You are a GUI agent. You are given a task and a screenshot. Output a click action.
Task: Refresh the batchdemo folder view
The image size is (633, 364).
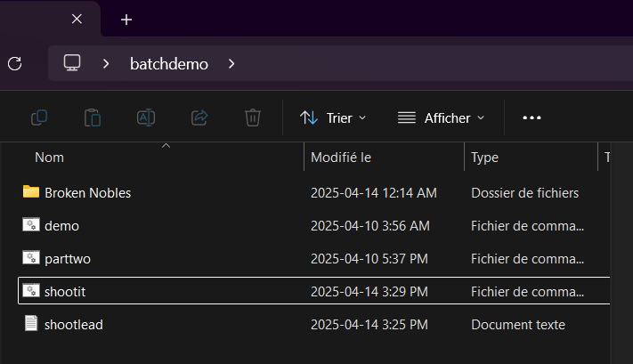(x=15, y=64)
